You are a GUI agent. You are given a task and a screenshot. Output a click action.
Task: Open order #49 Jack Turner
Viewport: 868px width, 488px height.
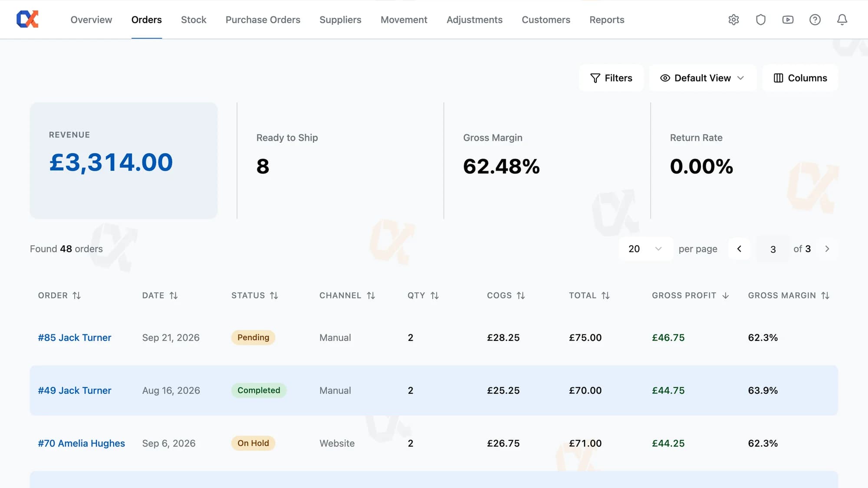(x=75, y=390)
